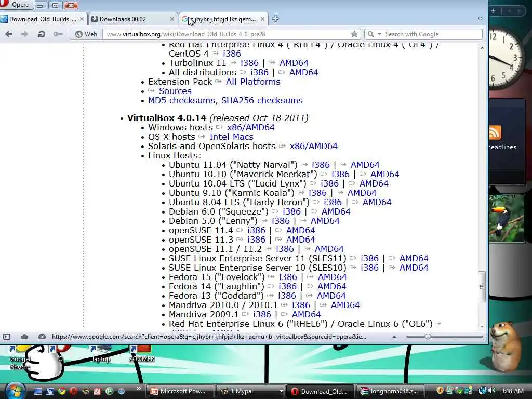Click the Opera Link cloud icon
The image size is (532, 399).
click(24, 337)
